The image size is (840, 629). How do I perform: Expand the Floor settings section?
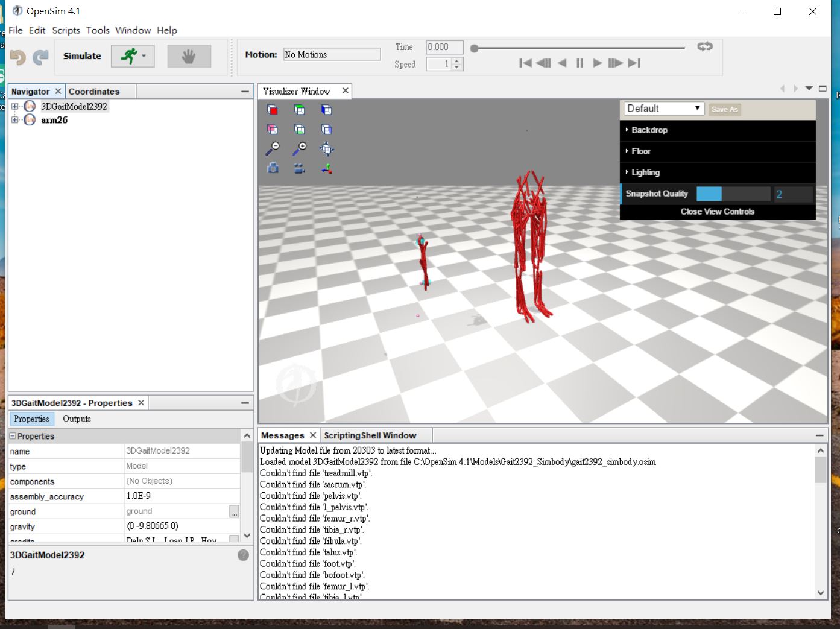coord(718,151)
